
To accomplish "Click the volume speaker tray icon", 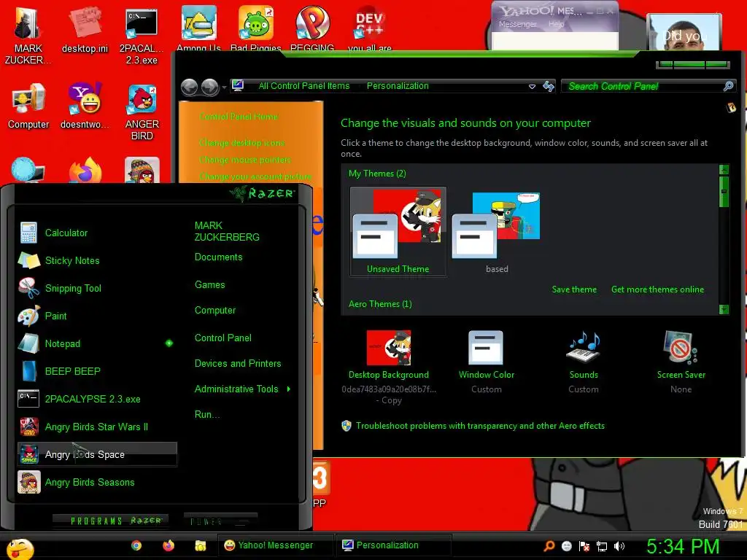I will 619,546.
